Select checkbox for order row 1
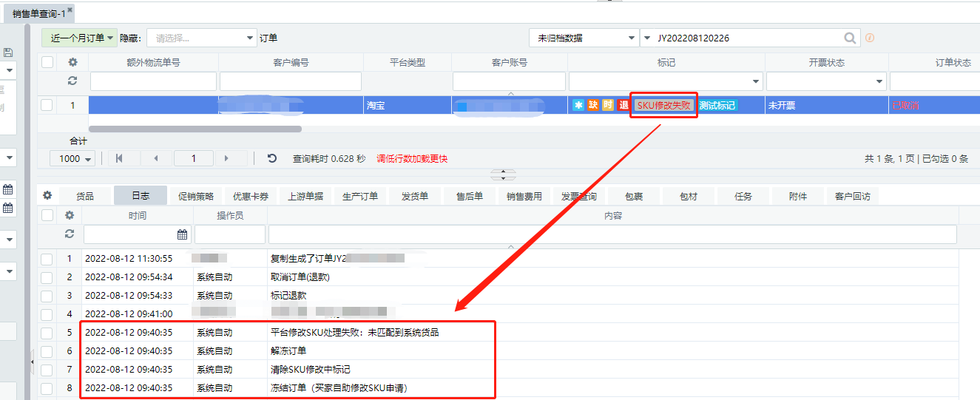The width and height of the screenshot is (980, 400). [47, 105]
